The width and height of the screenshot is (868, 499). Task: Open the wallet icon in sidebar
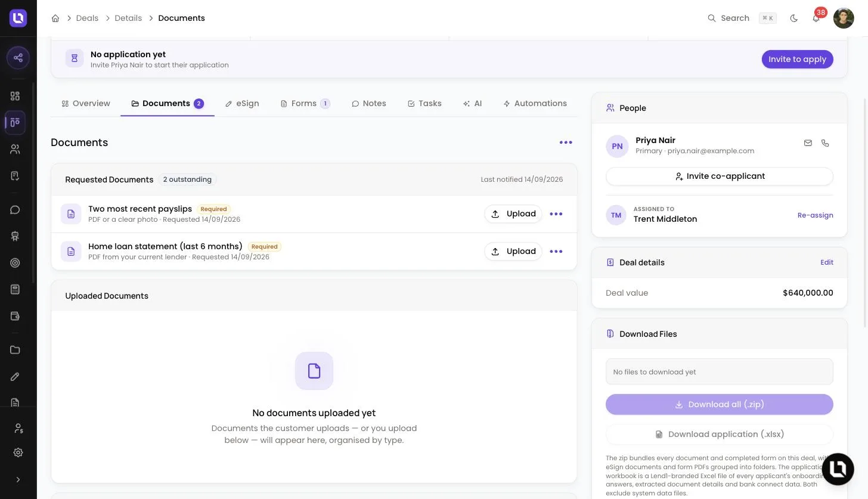[x=15, y=316]
